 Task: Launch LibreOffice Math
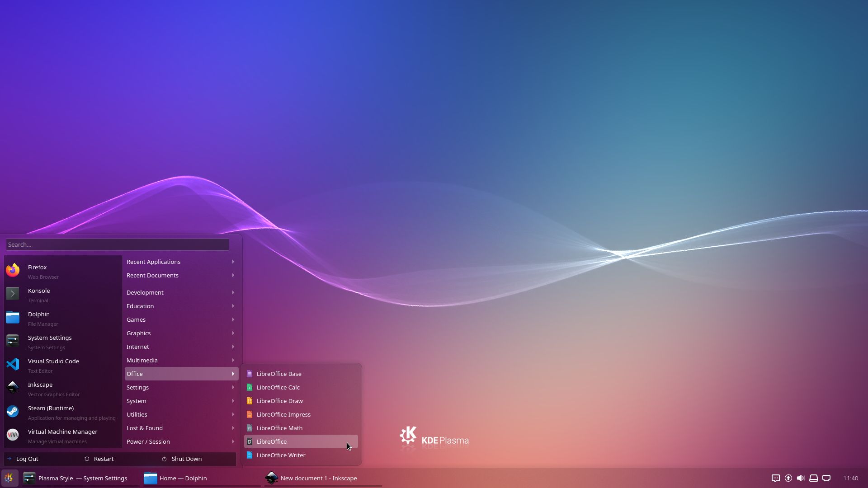[280, 428]
